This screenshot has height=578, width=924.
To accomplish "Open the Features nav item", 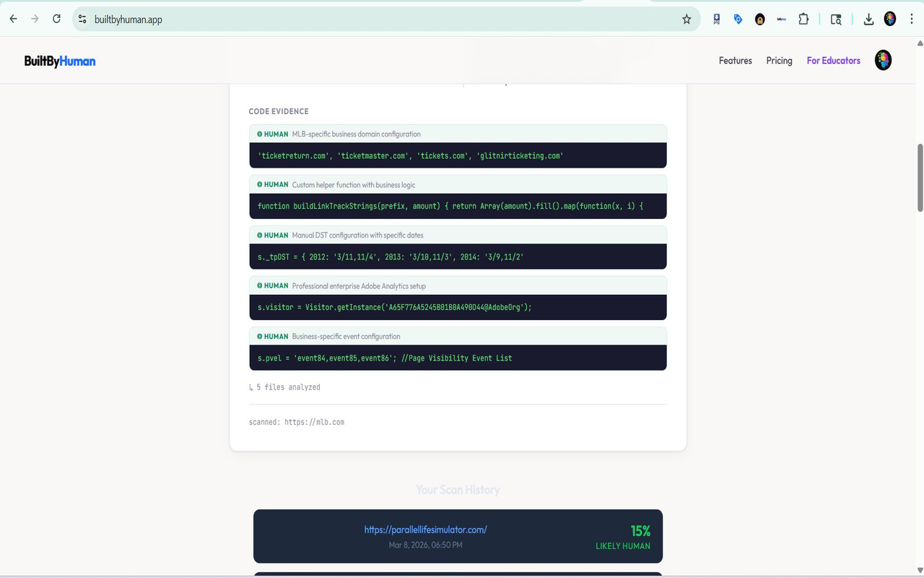I will point(735,61).
